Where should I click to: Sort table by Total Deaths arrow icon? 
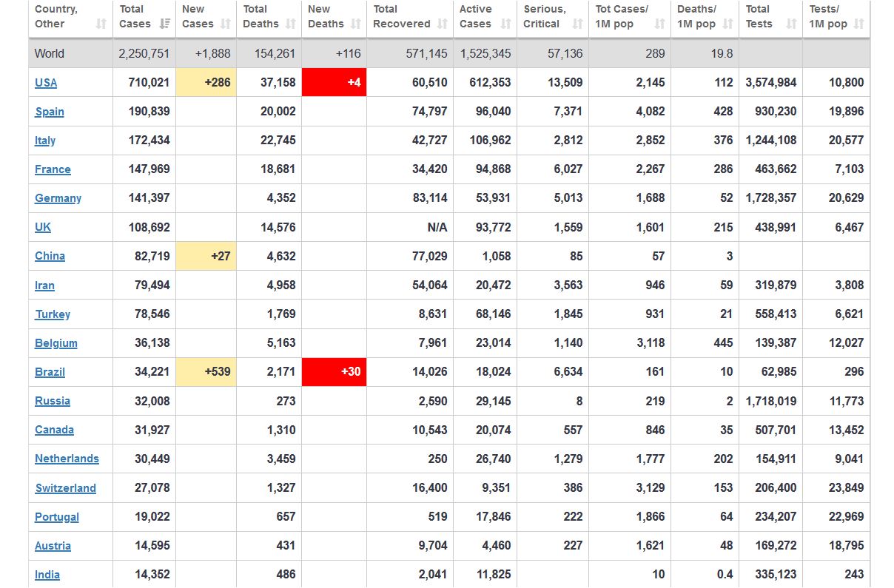[x=291, y=24]
